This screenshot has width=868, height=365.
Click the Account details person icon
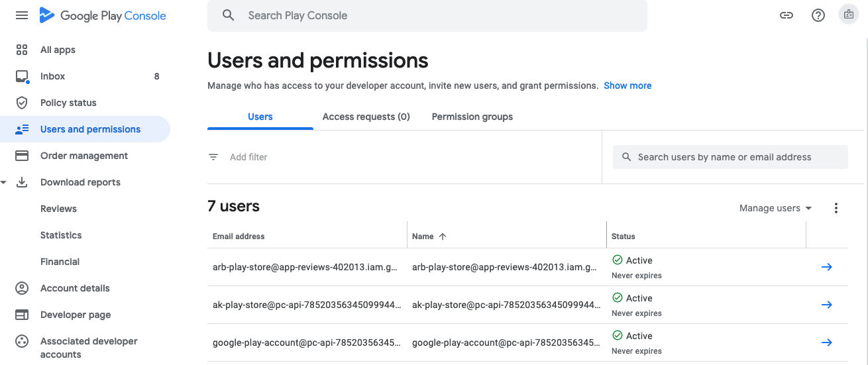click(22, 288)
